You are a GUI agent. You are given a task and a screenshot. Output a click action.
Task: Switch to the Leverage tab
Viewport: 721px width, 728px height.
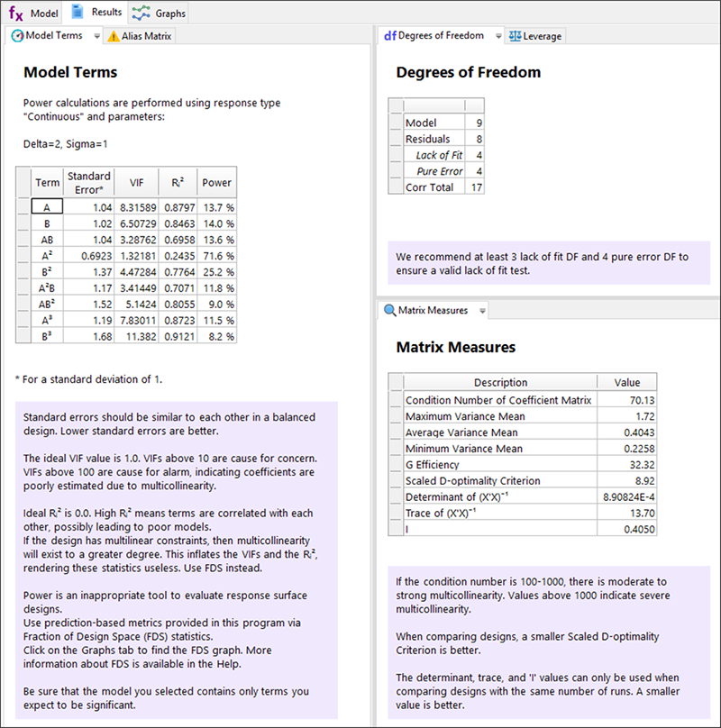tap(542, 36)
